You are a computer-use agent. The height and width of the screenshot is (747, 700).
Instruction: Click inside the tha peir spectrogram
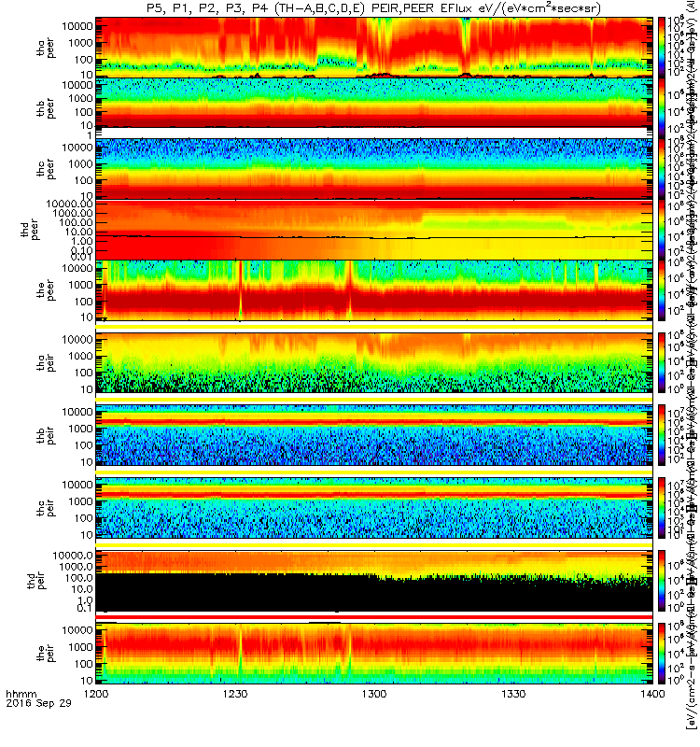[374, 362]
